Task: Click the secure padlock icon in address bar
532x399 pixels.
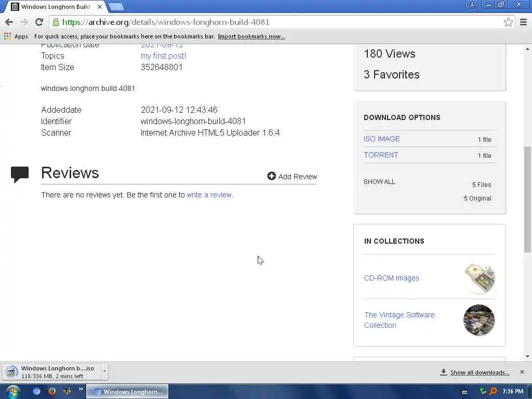Action: [x=56, y=22]
